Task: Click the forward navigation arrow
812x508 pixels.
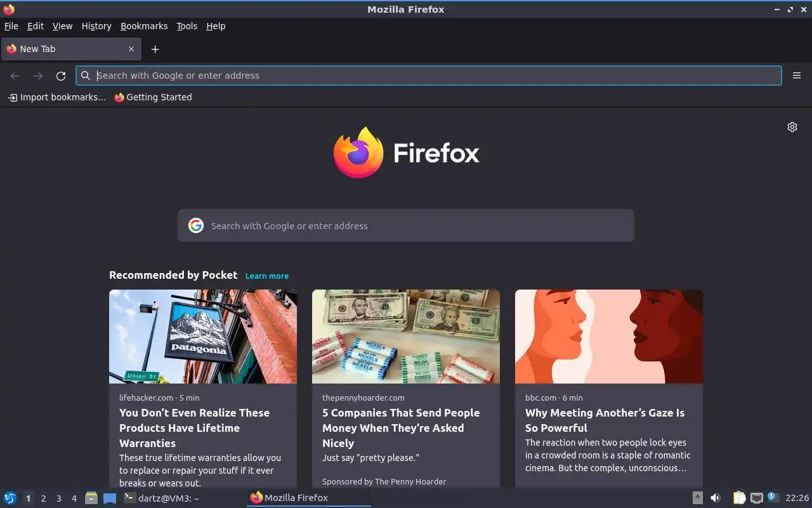Action: 38,76
